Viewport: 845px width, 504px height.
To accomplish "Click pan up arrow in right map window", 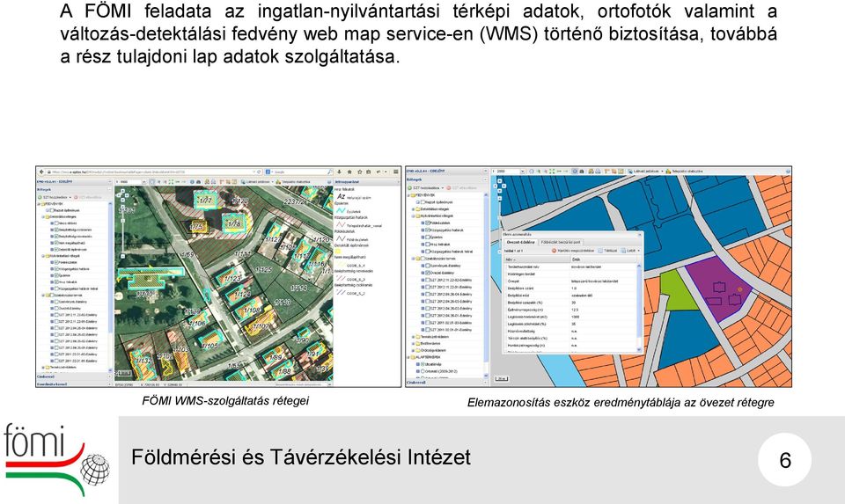I will coord(500,181).
